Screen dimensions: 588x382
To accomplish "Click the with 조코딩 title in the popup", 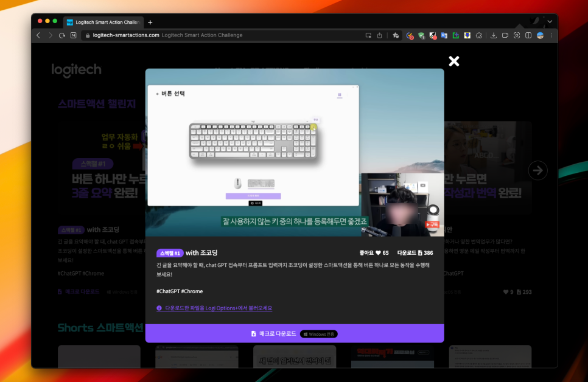I will pos(201,253).
